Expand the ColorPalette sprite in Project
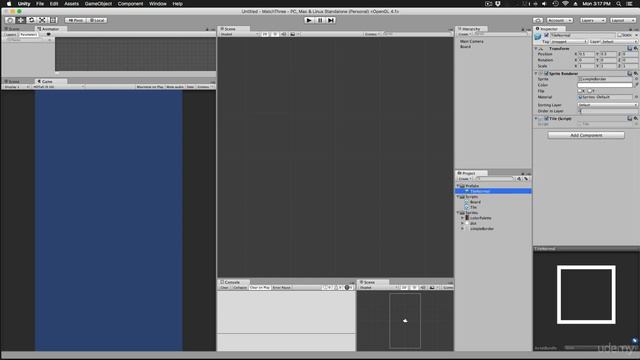640x360 pixels. pyautogui.click(x=462, y=218)
